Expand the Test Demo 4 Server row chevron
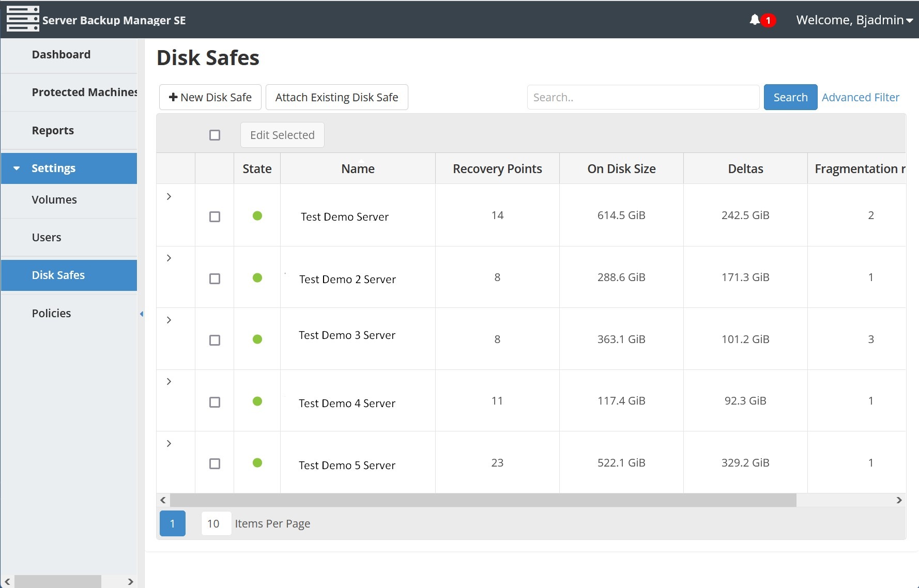The height and width of the screenshot is (588, 919). tap(169, 381)
